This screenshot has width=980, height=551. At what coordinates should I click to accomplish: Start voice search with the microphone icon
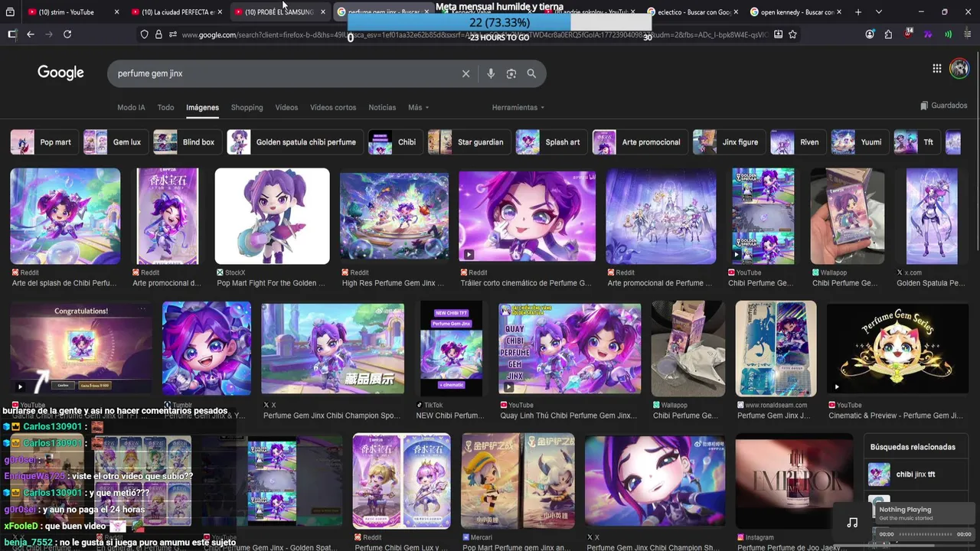pyautogui.click(x=491, y=73)
